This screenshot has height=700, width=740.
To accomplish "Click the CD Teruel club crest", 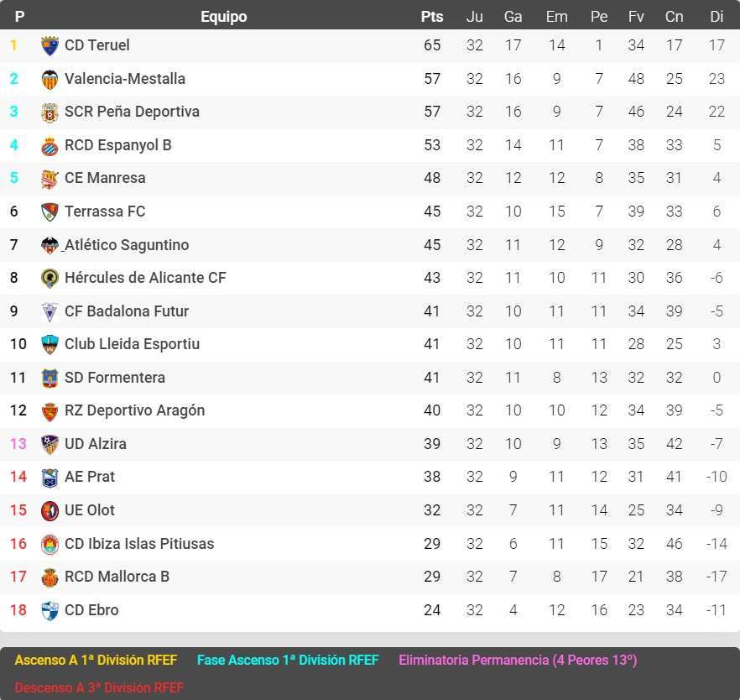I will point(50,45).
